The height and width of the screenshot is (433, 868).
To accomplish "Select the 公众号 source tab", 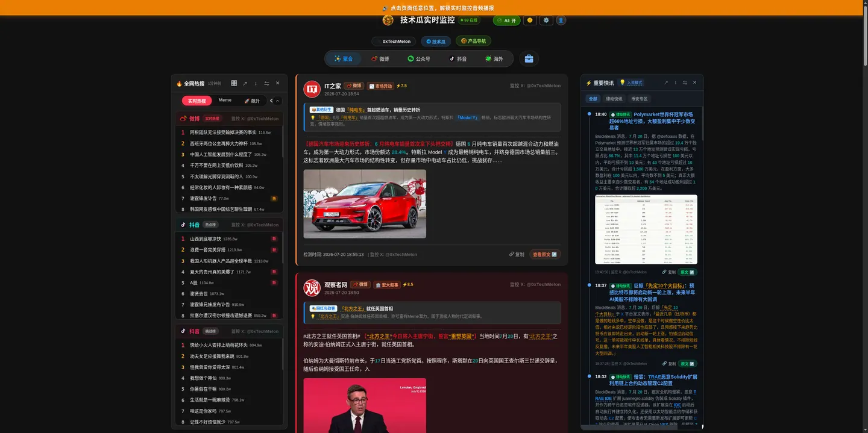I will click(419, 59).
